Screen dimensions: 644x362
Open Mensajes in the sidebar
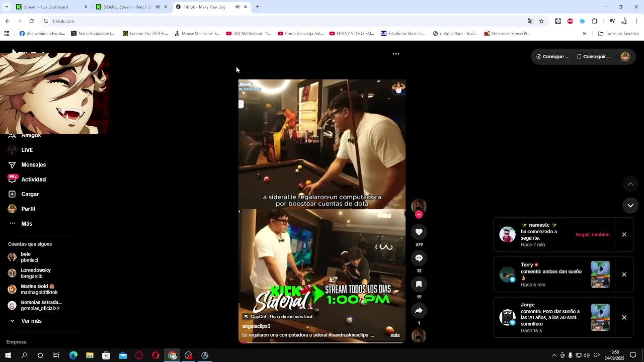coord(33,165)
